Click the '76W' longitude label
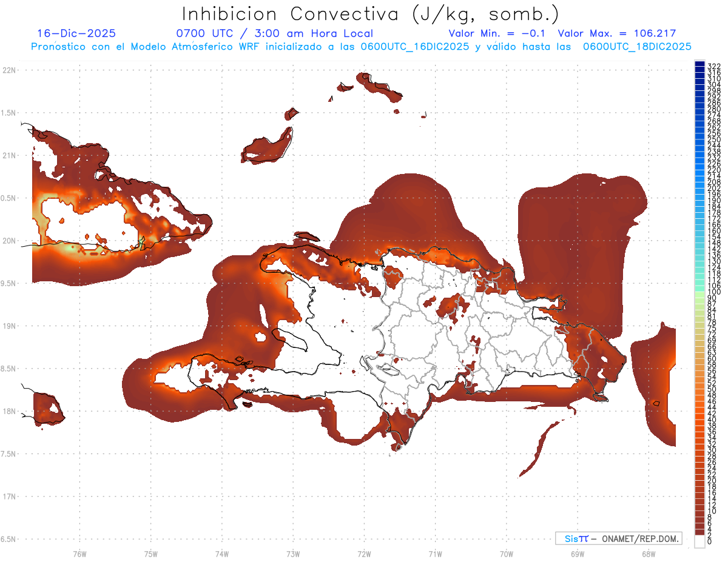 tap(79, 554)
